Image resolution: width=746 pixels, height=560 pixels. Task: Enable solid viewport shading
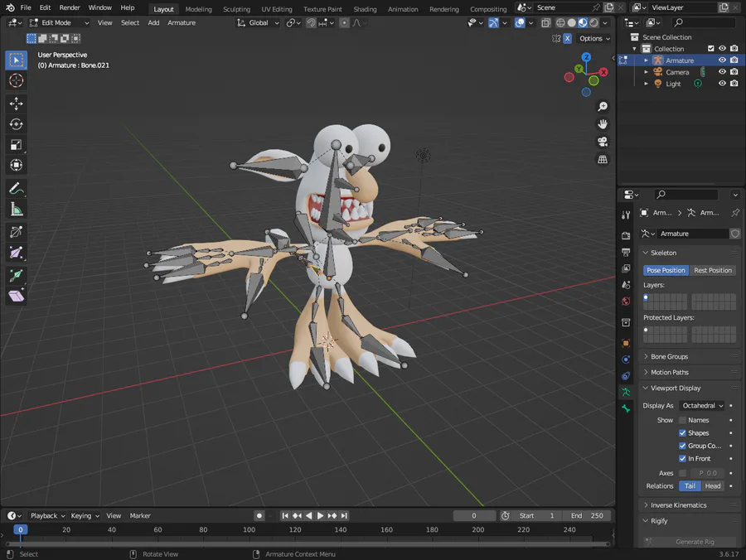pos(571,23)
